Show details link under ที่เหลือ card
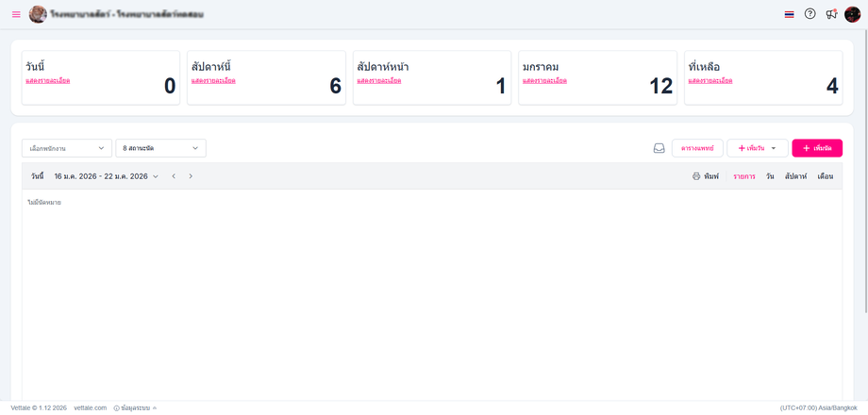The height and width of the screenshot is (415, 868). tap(710, 81)
